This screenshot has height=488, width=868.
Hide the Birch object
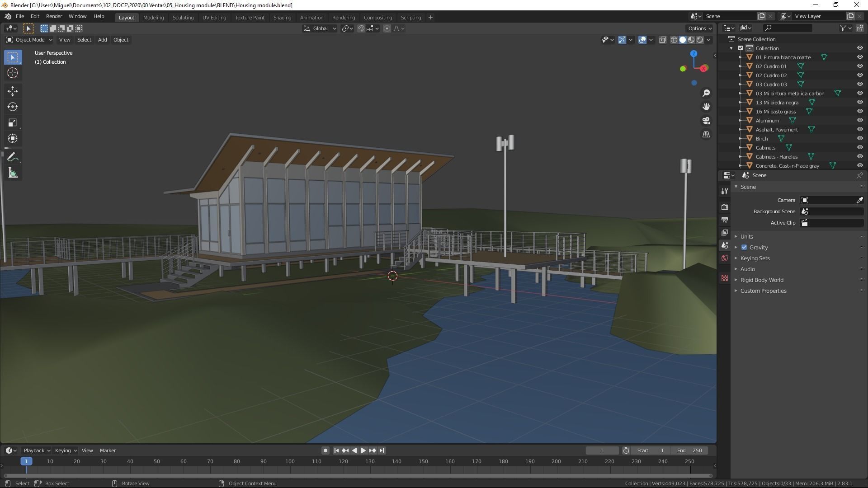[859, 139]
